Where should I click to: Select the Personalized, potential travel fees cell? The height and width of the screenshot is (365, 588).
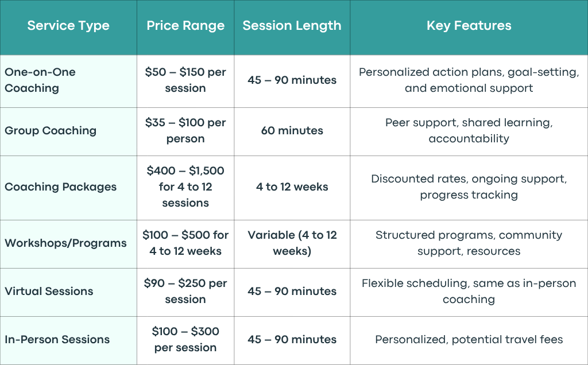pyautogui.click(x=469, y=340)
